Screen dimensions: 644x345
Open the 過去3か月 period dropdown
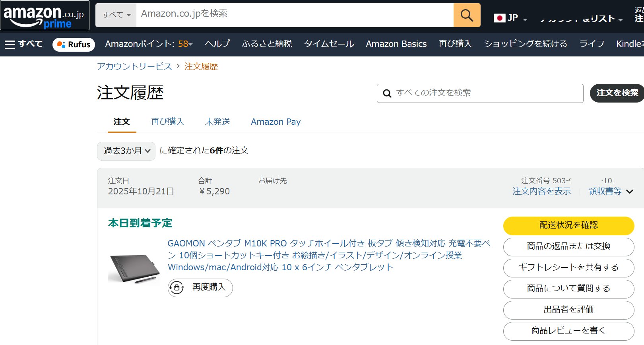[126, 151]
